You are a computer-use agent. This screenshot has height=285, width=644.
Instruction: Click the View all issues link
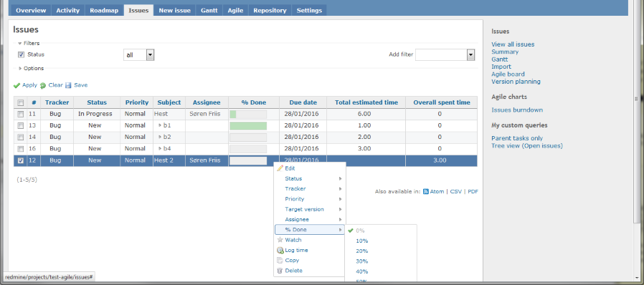[513, 44]
